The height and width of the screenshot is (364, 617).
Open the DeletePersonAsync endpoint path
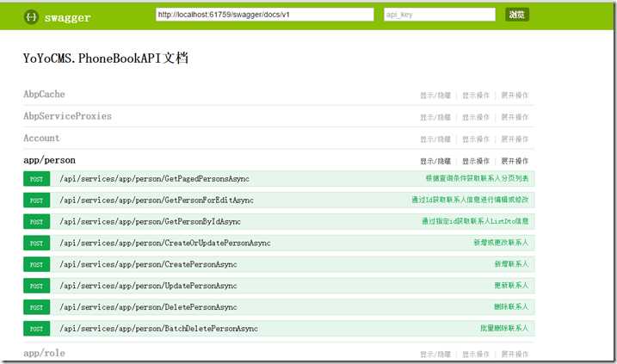pyautogui.click(x=148, y=307)
